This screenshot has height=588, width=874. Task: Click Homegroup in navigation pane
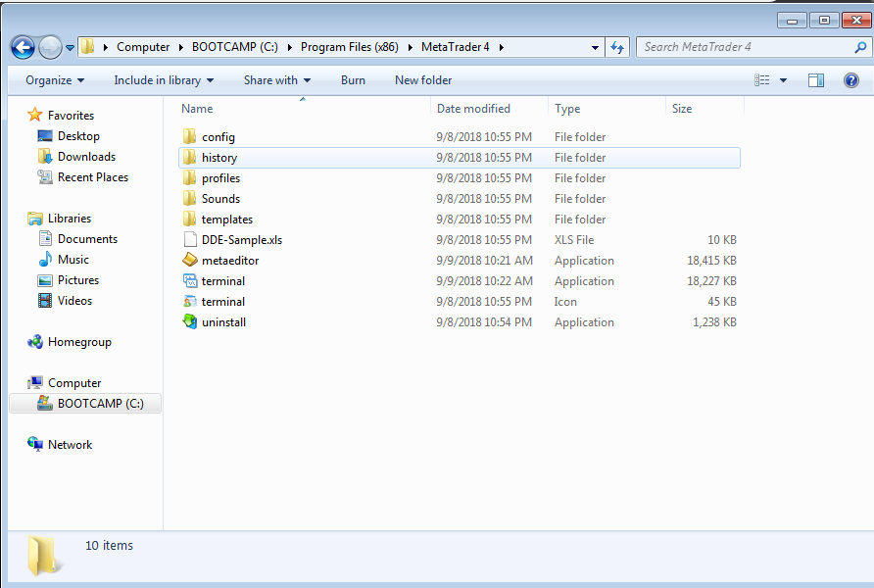[79, 342]
